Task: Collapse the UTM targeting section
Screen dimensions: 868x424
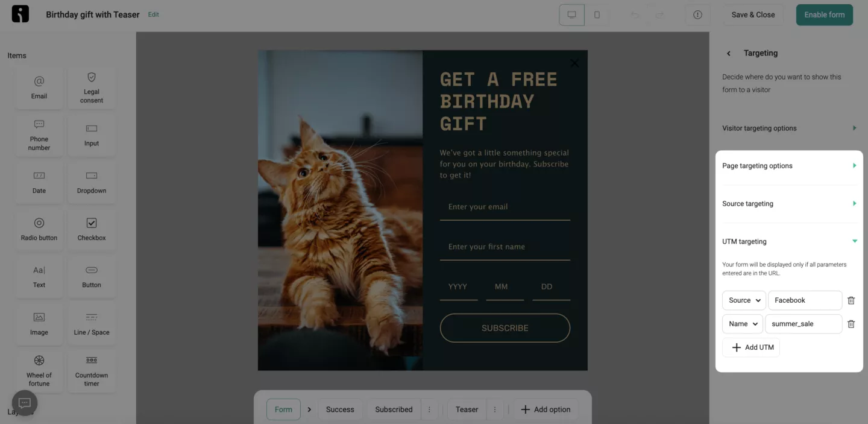Action: (x=789, y=241)
